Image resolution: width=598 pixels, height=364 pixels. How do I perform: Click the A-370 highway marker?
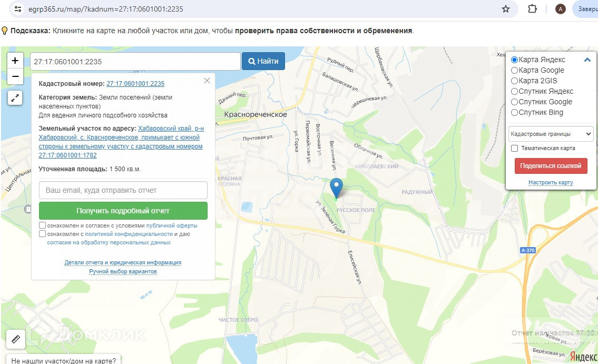[528, 250]
